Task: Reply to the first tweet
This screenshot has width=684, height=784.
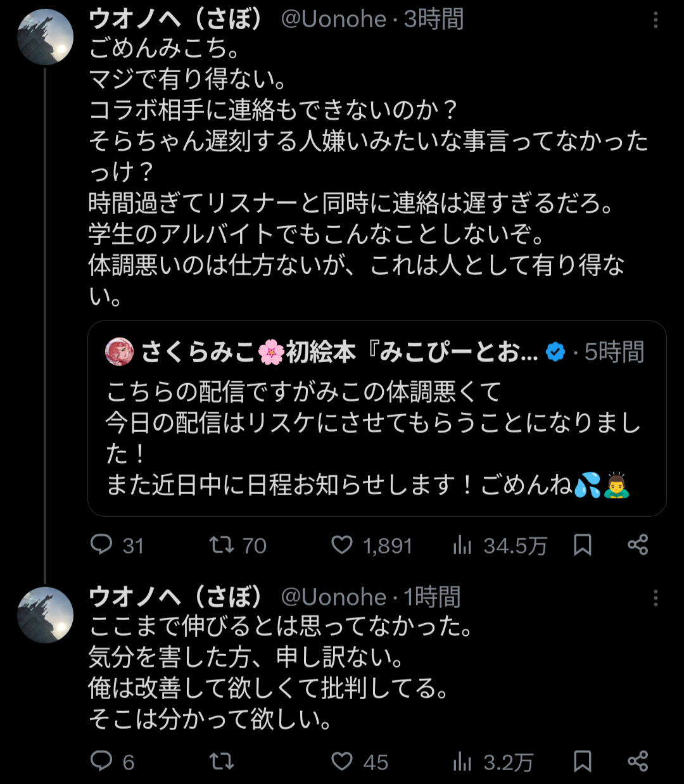Action: click(101, 545)
